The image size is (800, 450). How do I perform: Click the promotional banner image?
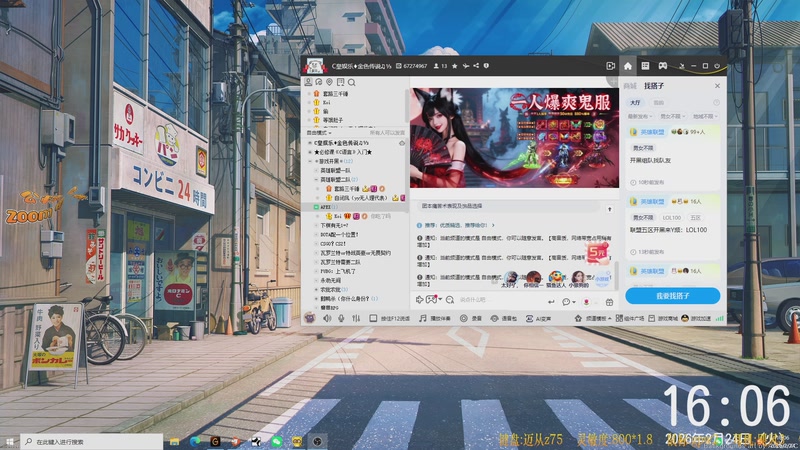[x=514, y=138]
